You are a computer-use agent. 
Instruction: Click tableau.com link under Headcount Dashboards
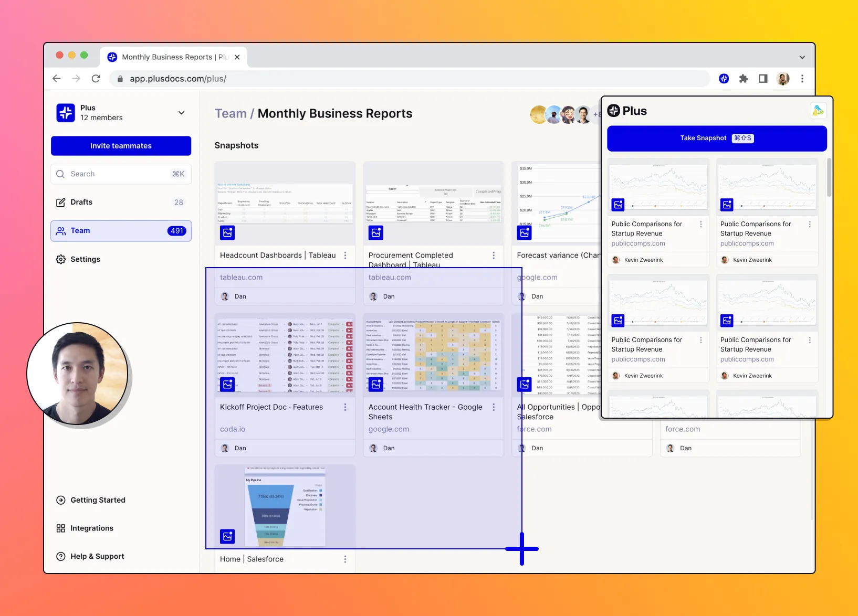click(x=242, y=278)
